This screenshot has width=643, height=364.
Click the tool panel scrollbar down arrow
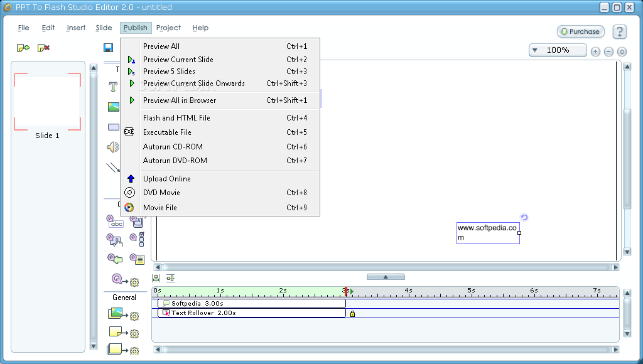coord(94,346)
